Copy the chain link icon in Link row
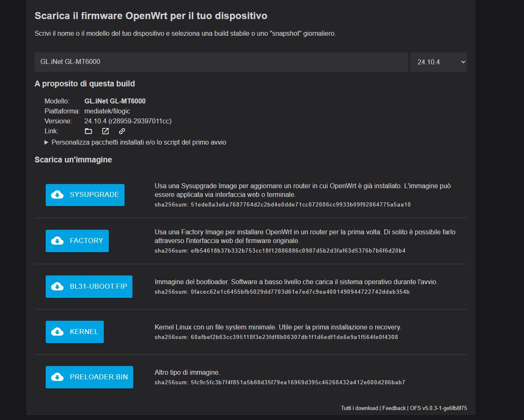 122,131
